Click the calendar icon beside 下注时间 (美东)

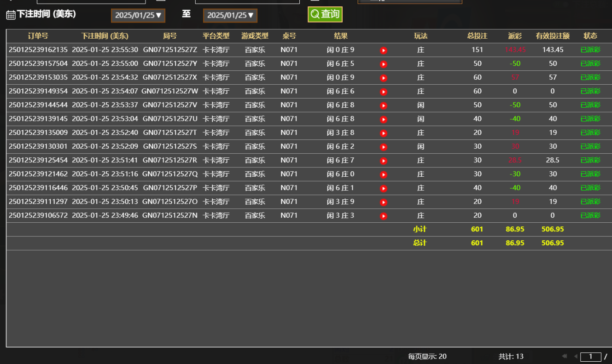(x=8, y=15)
